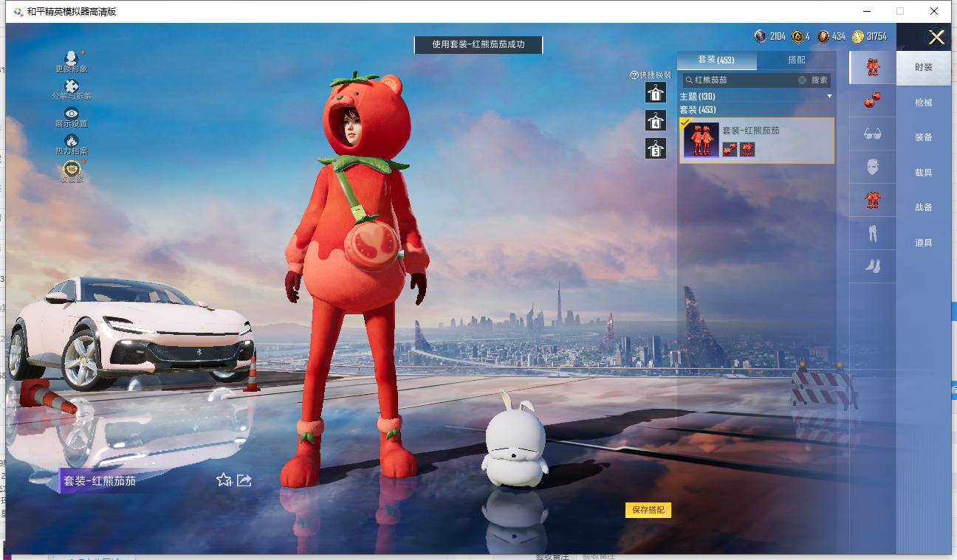Select quick outfit hanger slot 1
This screenshot has width=957, height=560.
[656, 92]
